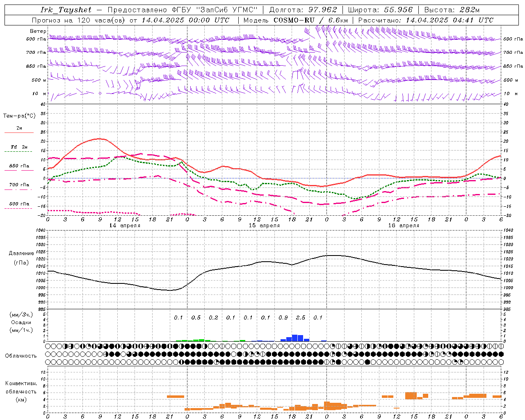
Task: Select the Высота: 282м elevation text
Action: [452, 10]
